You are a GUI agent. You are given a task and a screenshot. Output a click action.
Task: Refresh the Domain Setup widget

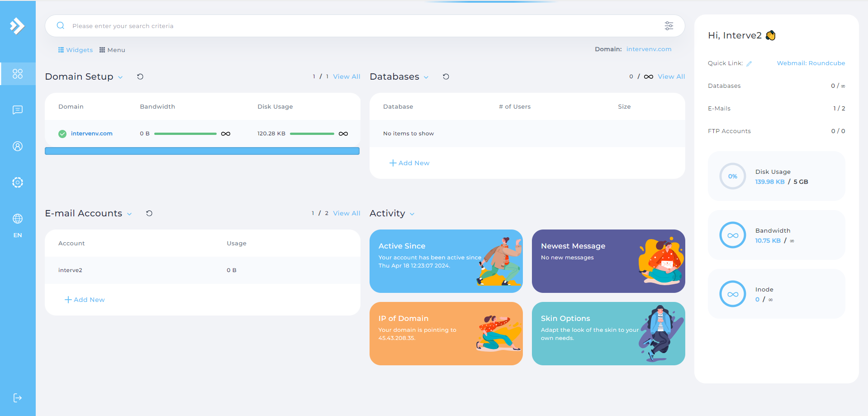[140, 77]
